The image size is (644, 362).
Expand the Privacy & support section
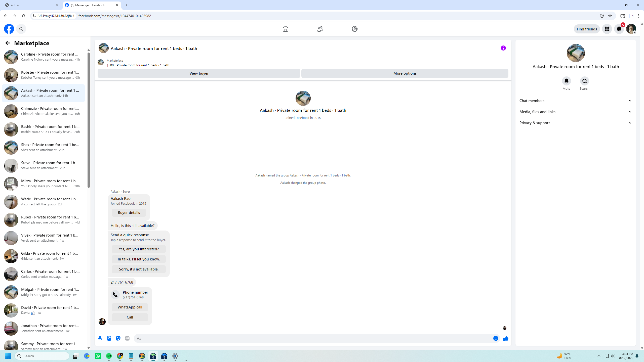coord(576,123)
